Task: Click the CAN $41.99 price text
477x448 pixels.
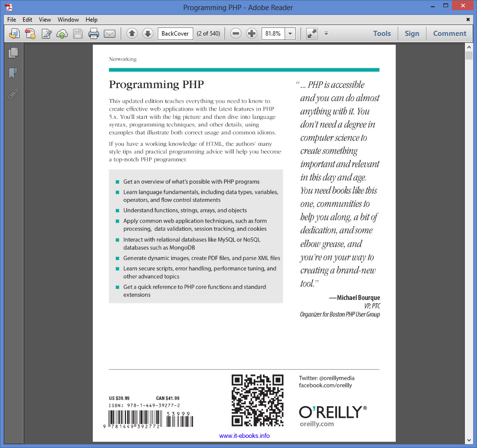Action: 168,398
